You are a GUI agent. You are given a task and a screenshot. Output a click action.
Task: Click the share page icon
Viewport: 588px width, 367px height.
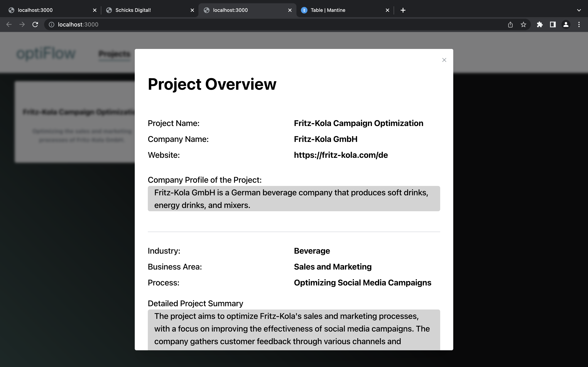coord(510,24)
